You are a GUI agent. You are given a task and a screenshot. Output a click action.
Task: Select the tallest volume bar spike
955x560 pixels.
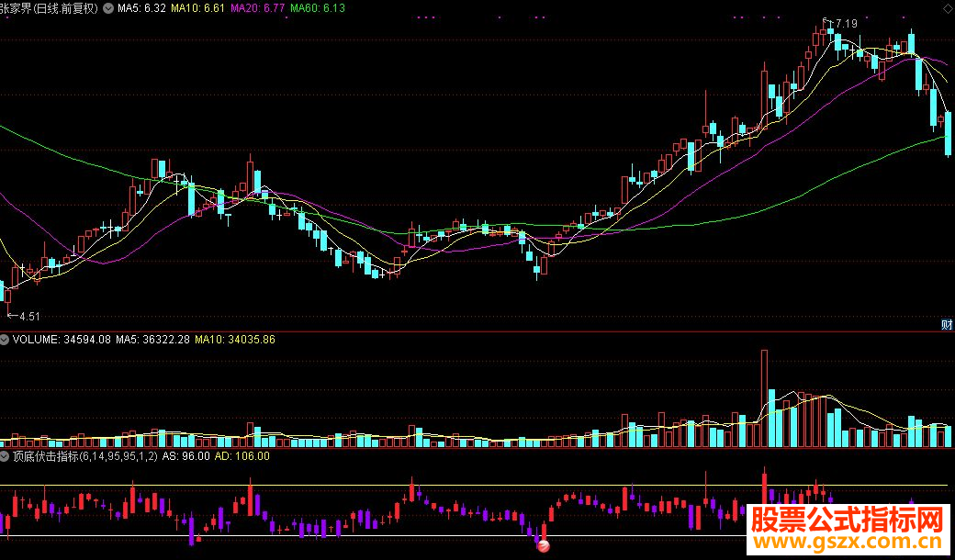(764, 398)
